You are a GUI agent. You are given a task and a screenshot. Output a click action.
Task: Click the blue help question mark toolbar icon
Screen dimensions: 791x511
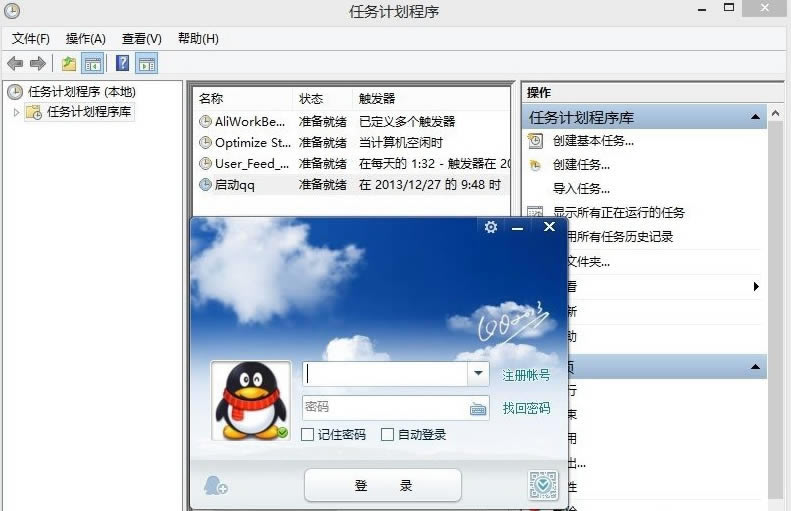coord(122,64)
